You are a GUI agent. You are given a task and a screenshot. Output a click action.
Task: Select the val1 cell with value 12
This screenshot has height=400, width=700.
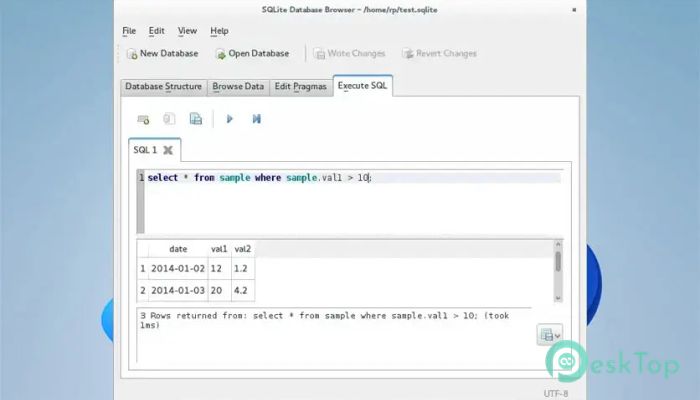[x=219, y=269]
